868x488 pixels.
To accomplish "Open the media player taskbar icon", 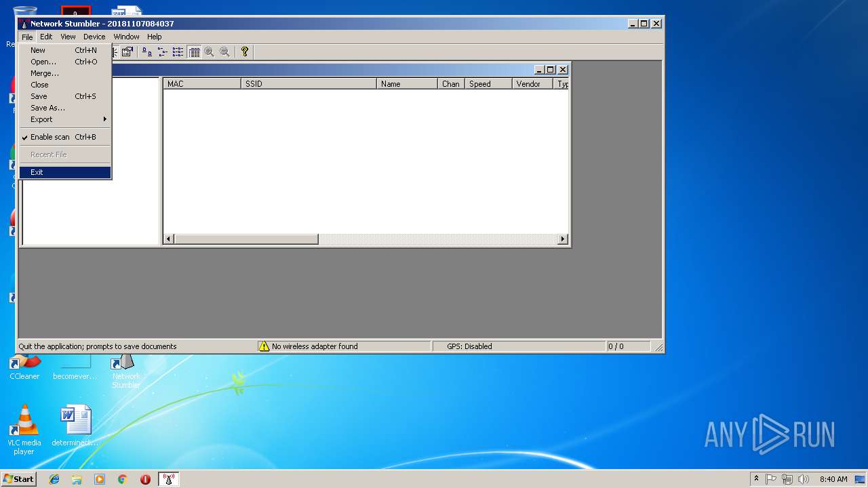I will click(100, 479).
